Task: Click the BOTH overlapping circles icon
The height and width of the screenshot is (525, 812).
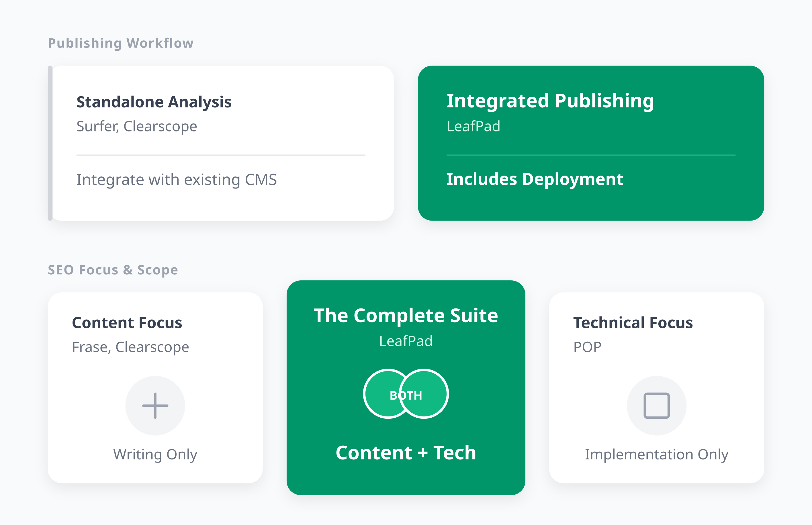Action: [406, 394]
